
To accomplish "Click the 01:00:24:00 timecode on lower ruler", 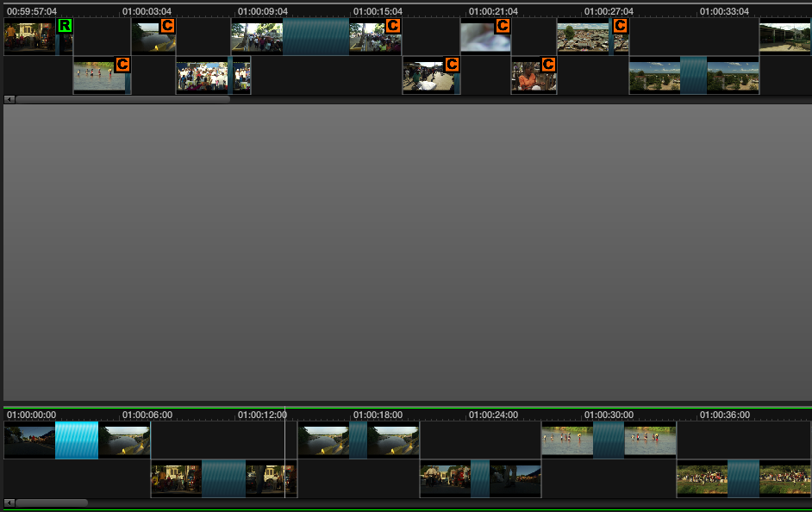I will tap(493, 415).
